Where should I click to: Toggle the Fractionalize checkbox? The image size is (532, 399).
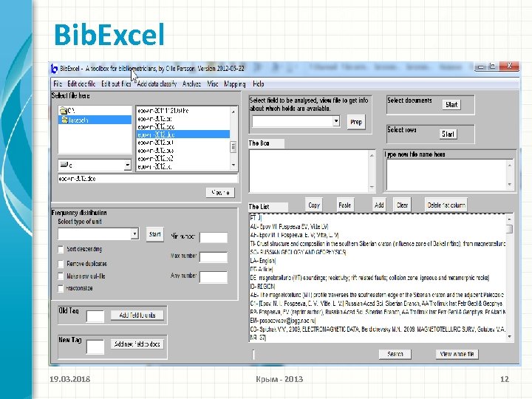pos(61,288)
